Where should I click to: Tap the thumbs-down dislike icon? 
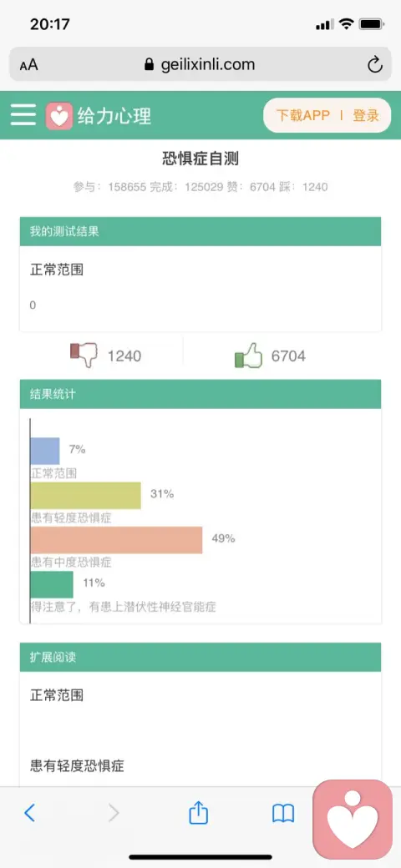84,355
